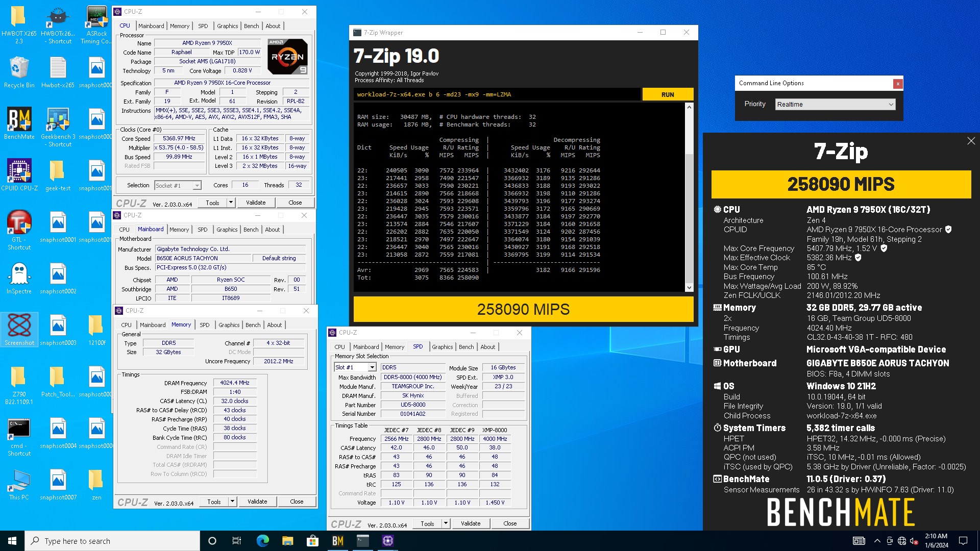The width and height of the screenshot is (980, 551).
Task: Open Windows Start menu
Action: click(x=12, y=541)
